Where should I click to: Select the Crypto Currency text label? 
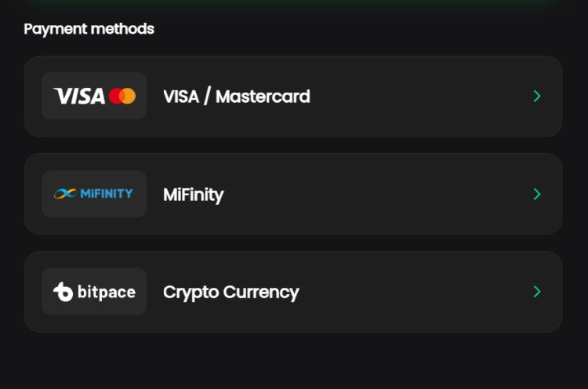click(230, 293)
